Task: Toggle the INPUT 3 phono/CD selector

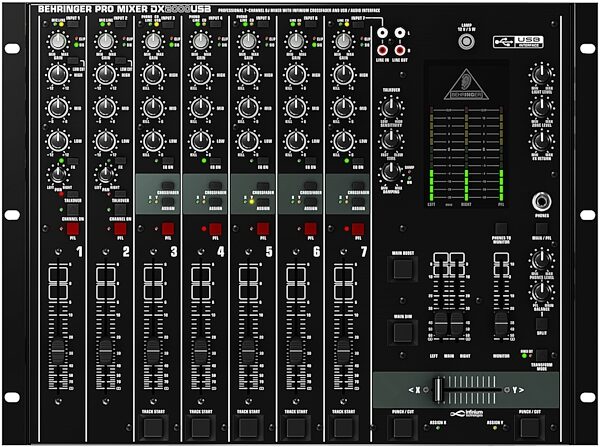Action: pos(168,24)
